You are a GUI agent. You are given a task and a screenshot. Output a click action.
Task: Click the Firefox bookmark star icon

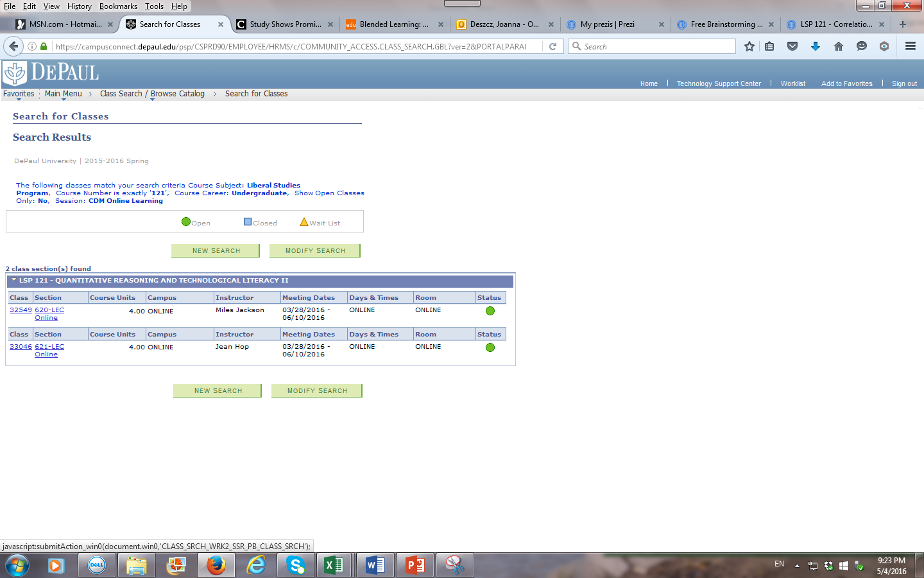tap(749, 46)
